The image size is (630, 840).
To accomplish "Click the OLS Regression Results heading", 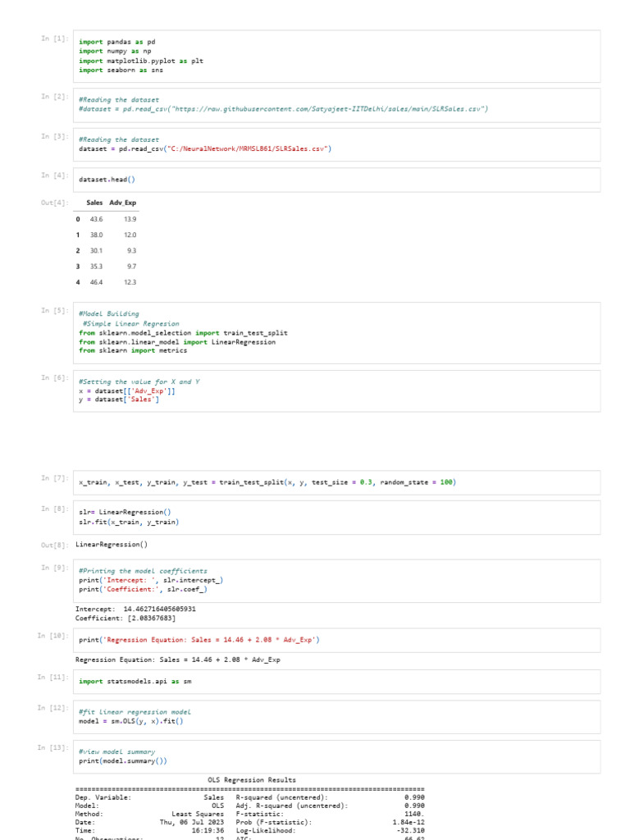I will [x=252, y=779].
